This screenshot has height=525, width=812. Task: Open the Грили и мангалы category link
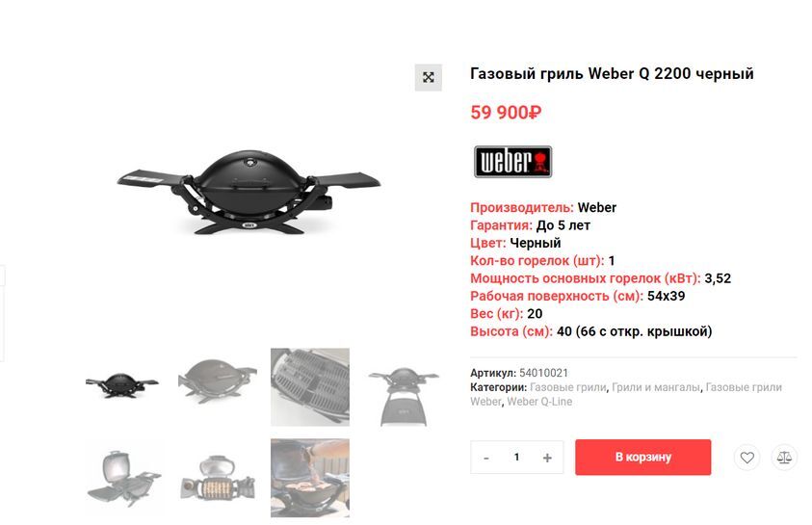(656, 387)
